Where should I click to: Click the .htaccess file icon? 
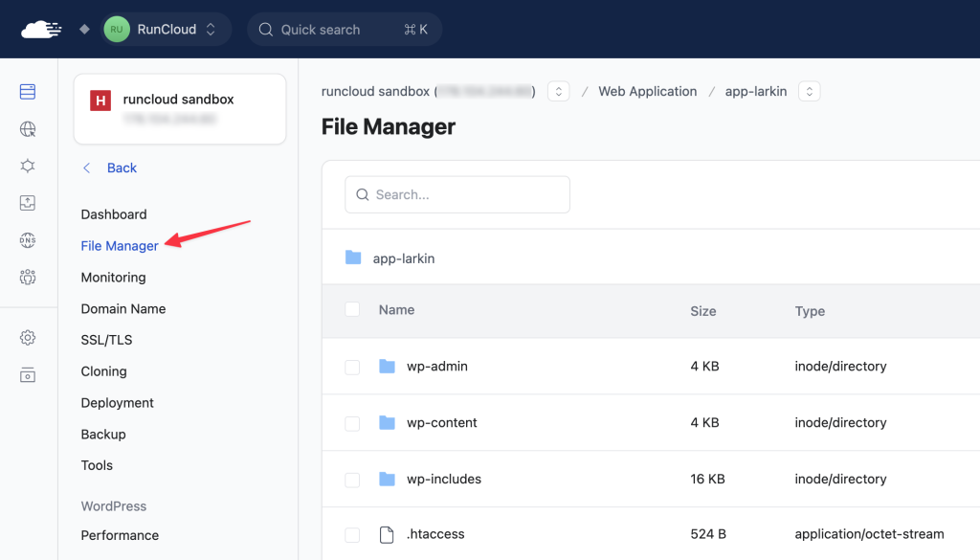point(387,534)
